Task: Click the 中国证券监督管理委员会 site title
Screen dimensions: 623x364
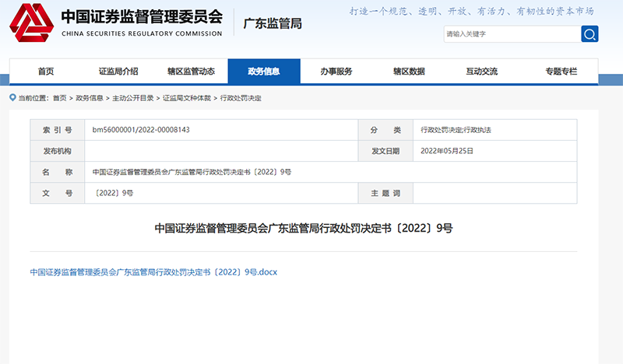Action: [142, 16]
